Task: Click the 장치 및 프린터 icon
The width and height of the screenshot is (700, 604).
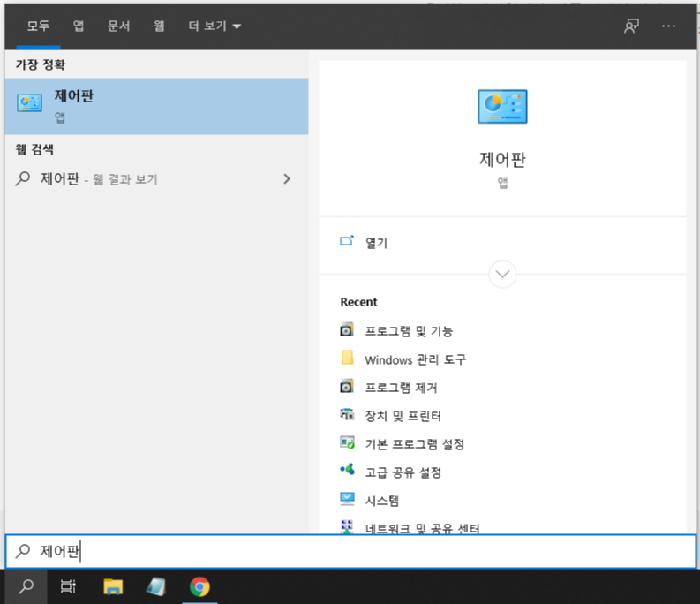Action: pos(347,414)
